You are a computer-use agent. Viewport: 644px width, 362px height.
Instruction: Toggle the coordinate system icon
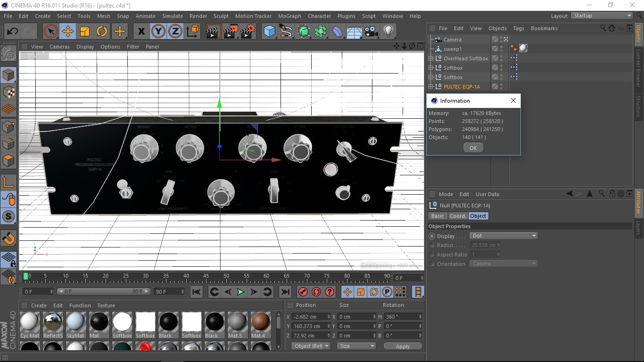193,32
